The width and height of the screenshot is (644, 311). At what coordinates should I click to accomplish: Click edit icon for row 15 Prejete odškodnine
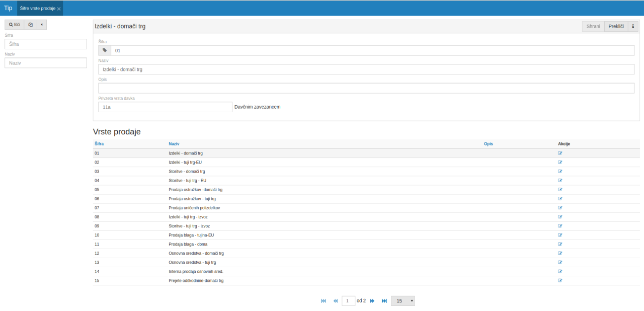pos(560,280)
